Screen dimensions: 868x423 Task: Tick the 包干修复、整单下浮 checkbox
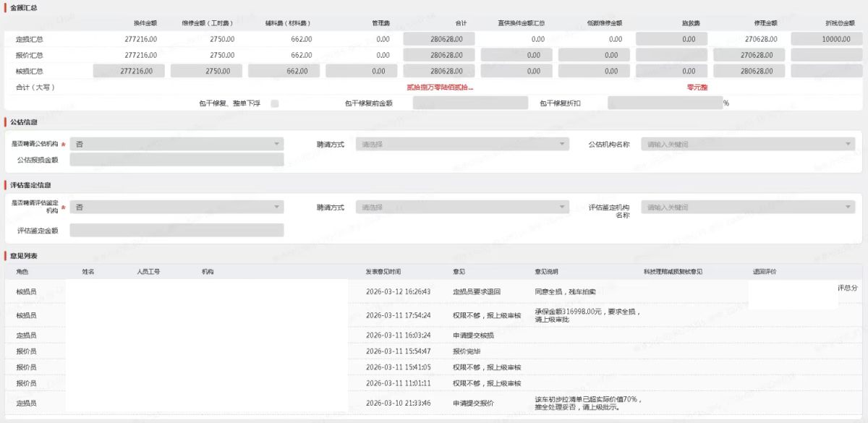pos(275,103)
